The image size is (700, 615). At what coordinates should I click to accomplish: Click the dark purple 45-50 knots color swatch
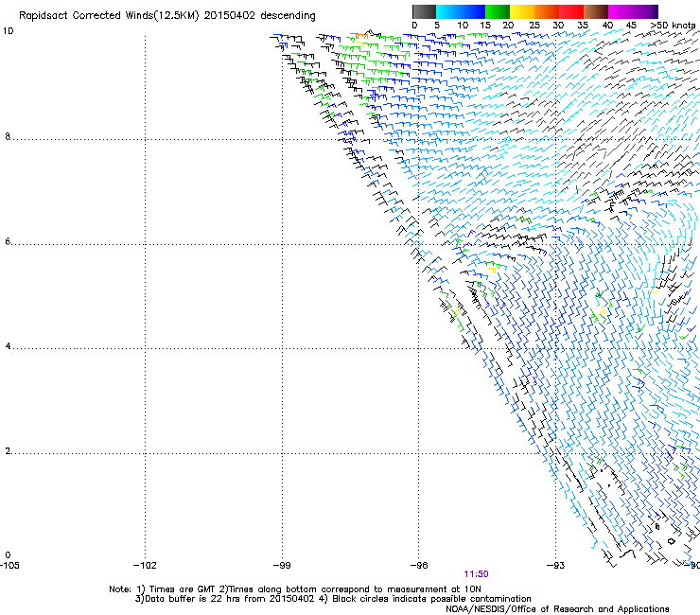point(645,11)
